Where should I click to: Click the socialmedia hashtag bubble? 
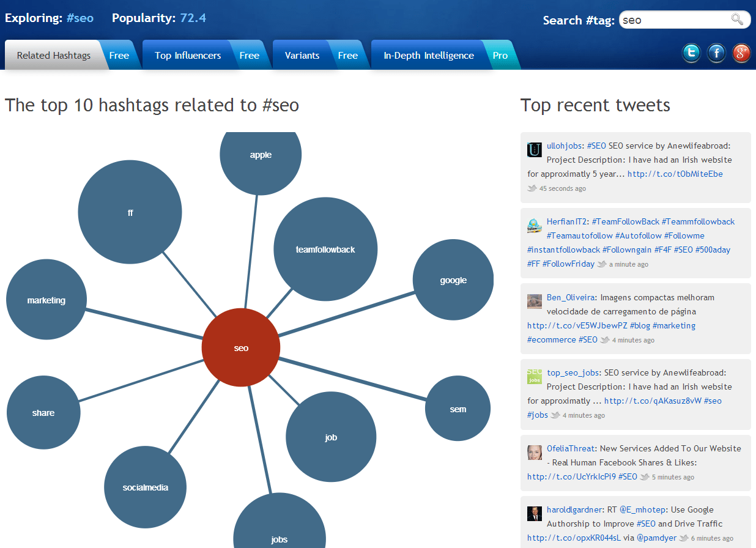145,487
